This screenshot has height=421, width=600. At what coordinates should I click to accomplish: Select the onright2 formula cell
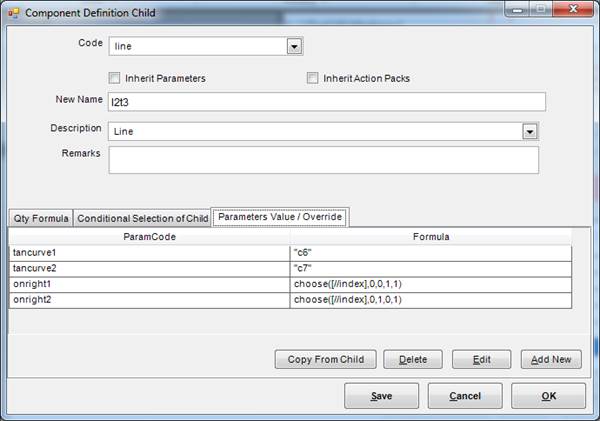[430, 299]
